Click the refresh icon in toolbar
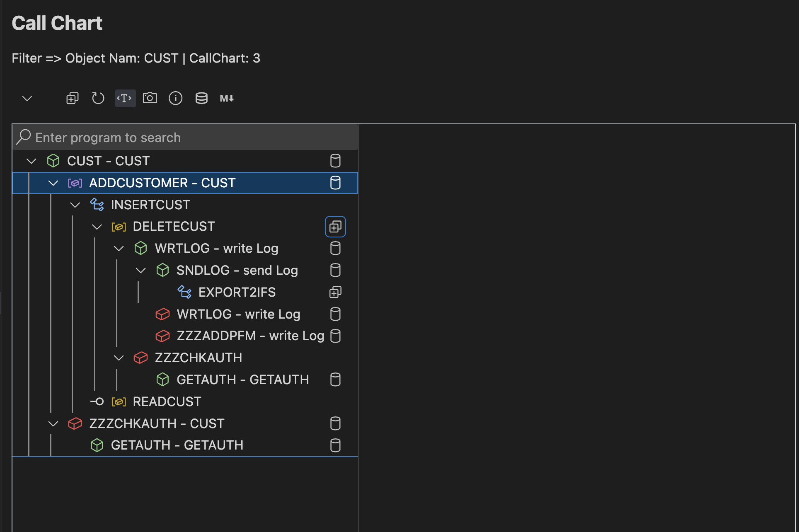 click(x=98, y=98)
